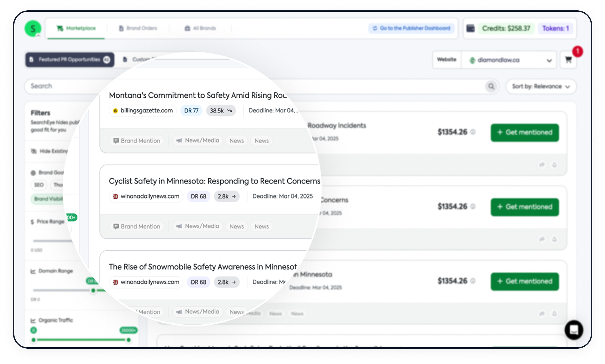The height and width of the screenshot is (364, 605).
Task: Expand the diamondlaw.ca website dropdown
Action: 509,60
